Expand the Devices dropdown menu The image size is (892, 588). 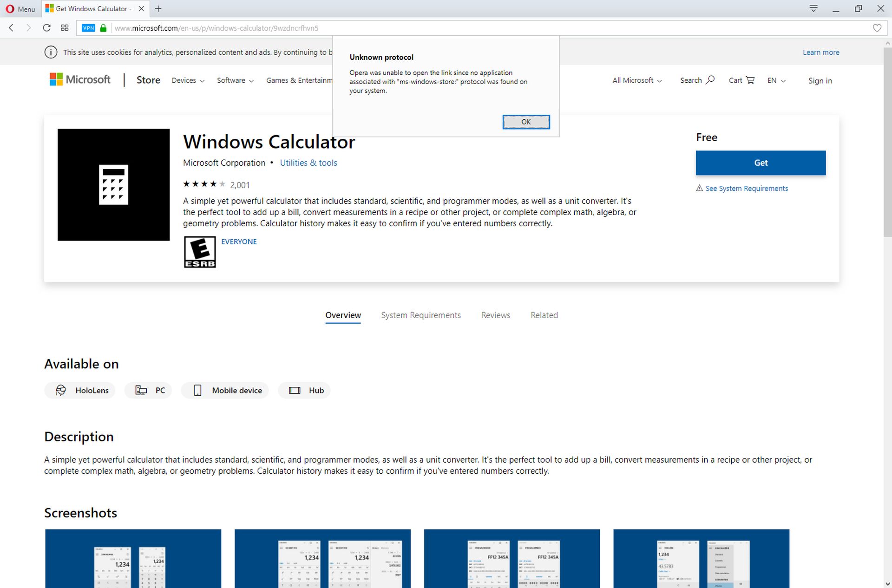(x=188, y=80)
